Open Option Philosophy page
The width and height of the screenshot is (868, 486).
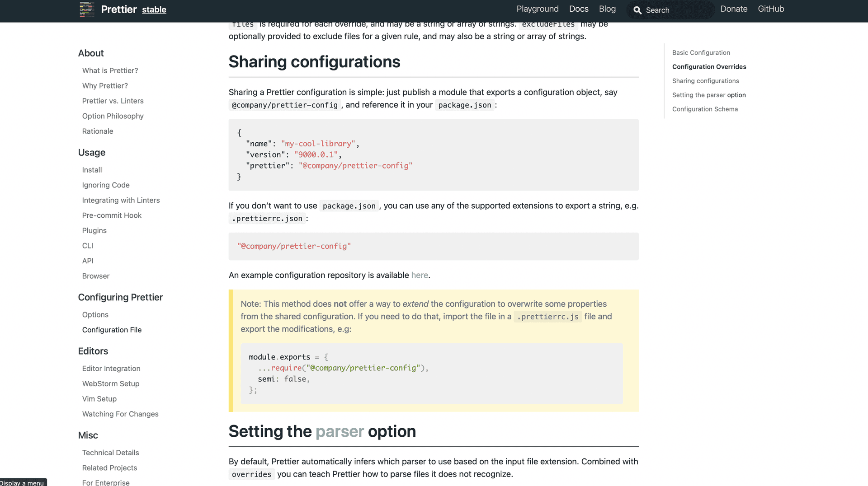113,116
